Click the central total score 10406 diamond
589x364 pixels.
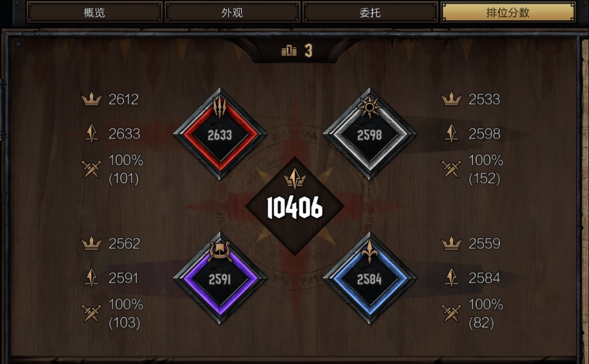pos(295,206)
